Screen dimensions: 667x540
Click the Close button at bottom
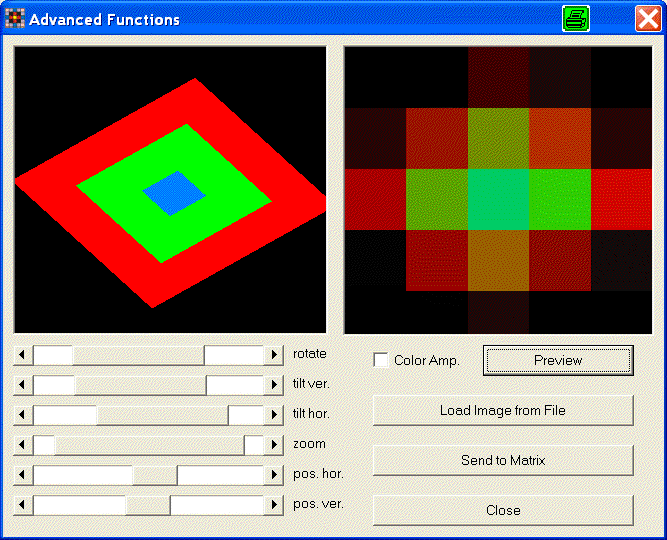pyautogui.click(x=503, y=510)
